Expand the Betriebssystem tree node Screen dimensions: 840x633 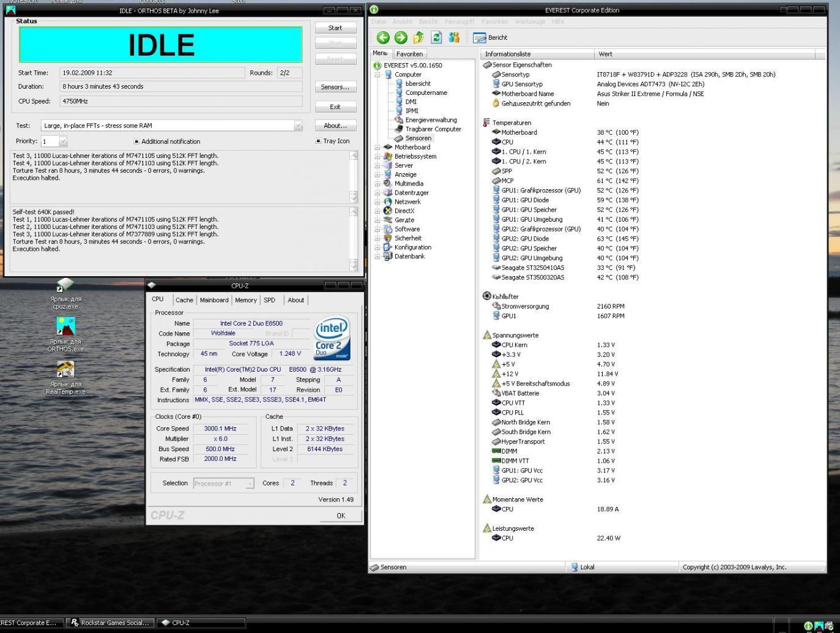377,157
